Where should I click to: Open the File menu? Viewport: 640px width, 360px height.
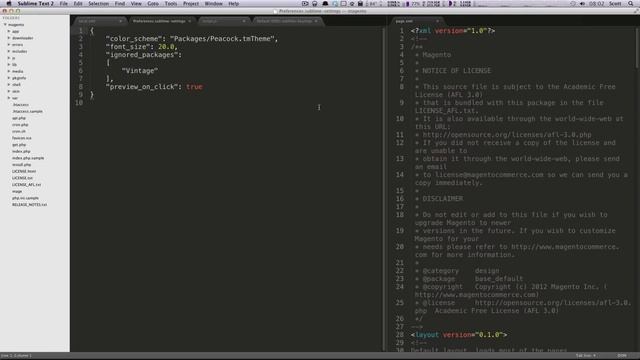click(x=64, y=3)
